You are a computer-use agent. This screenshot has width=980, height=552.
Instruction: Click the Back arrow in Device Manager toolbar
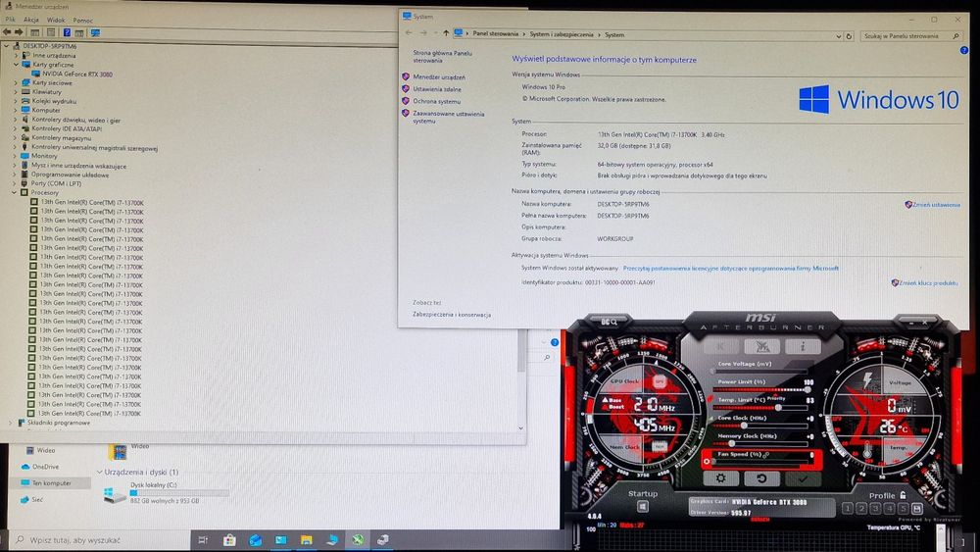click(x=7, y=32)
